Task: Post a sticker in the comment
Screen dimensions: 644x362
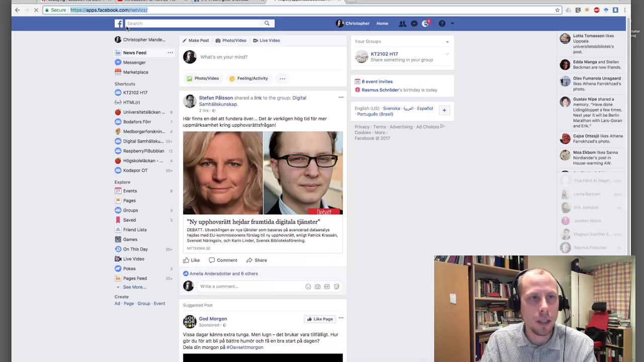Action: pyautogui.click(x=337, y=287)
